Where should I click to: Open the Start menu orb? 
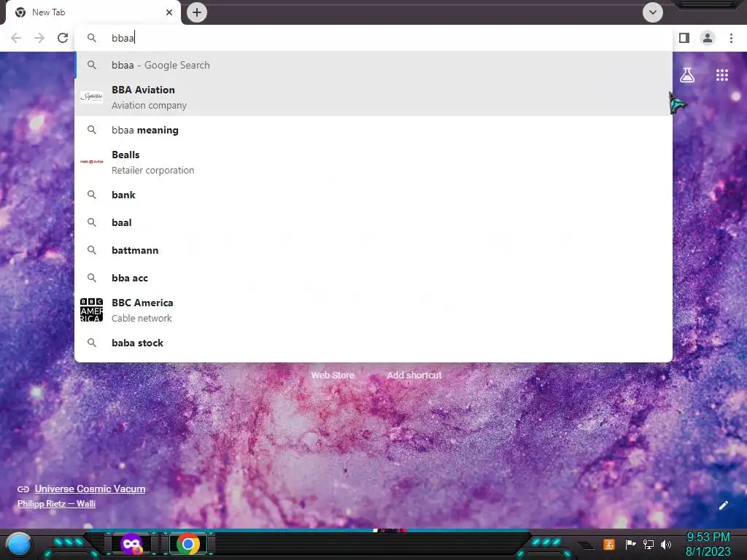point(19,544)
